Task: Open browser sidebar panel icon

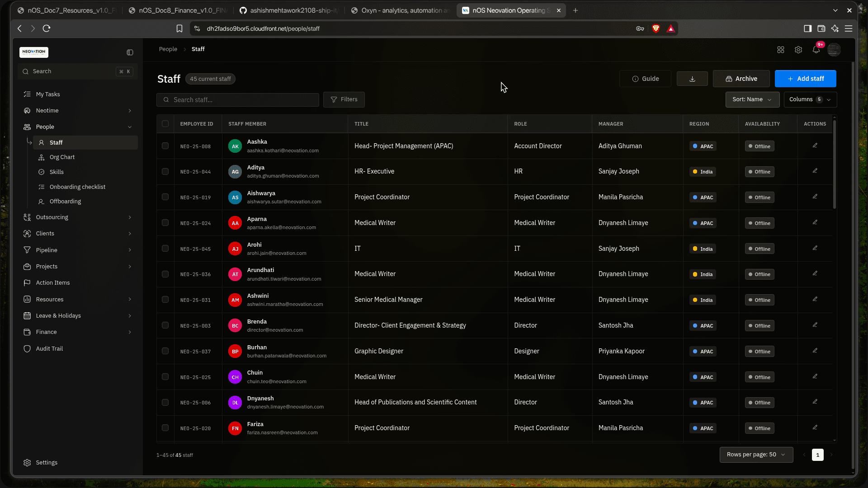Action: 807,28
